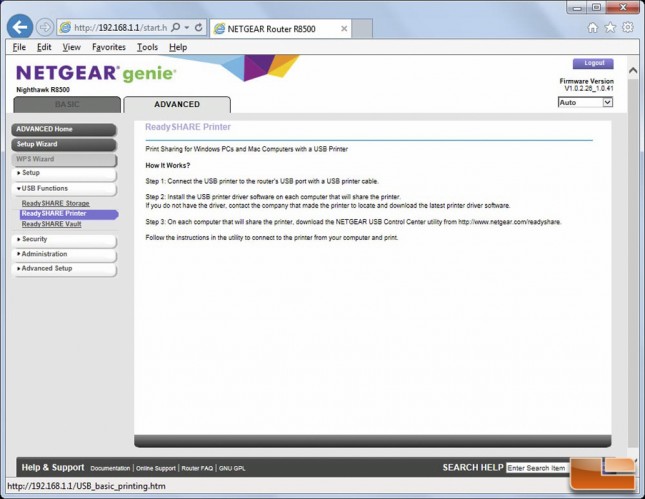Open the Help menu

[178, 47]
